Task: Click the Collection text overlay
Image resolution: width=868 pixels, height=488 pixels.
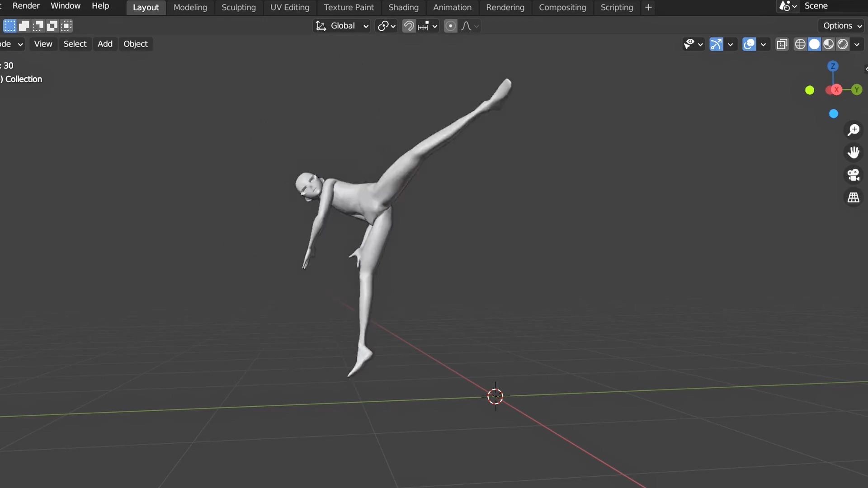Action: pos(24,79)
